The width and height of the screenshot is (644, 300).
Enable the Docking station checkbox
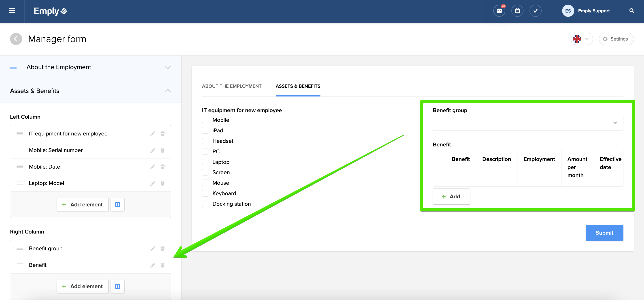(205, 204)
